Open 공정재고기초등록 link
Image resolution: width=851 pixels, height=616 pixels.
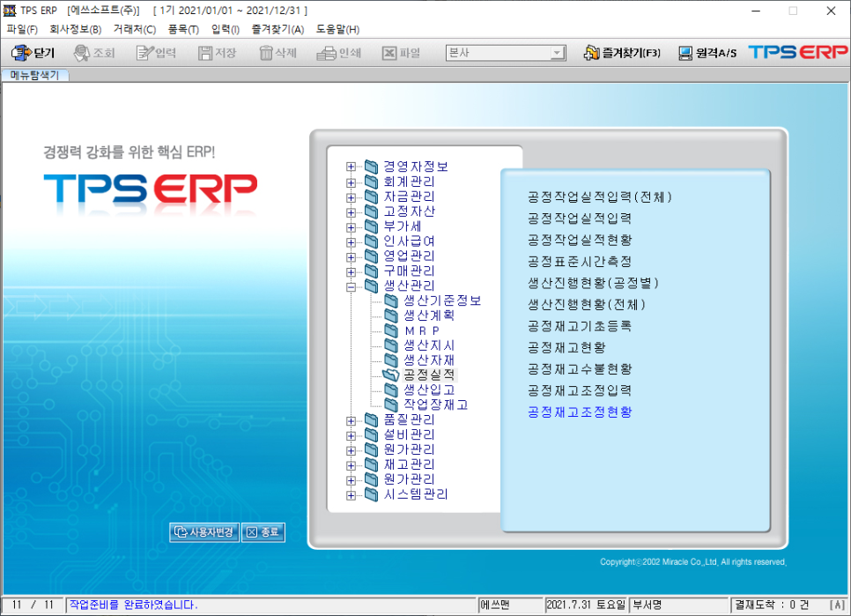point(580,326)
